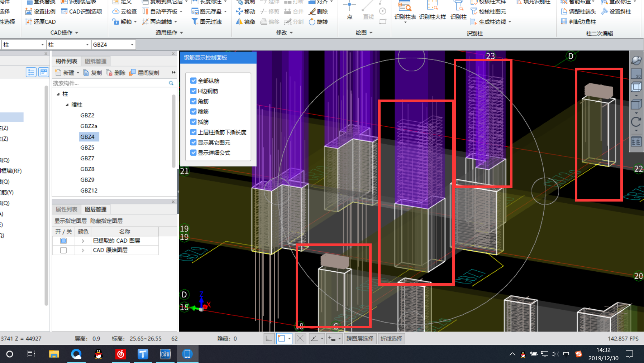644x363 pixels.
Task: Toggle 显示其它图元 checkbox
Action: 193,142
